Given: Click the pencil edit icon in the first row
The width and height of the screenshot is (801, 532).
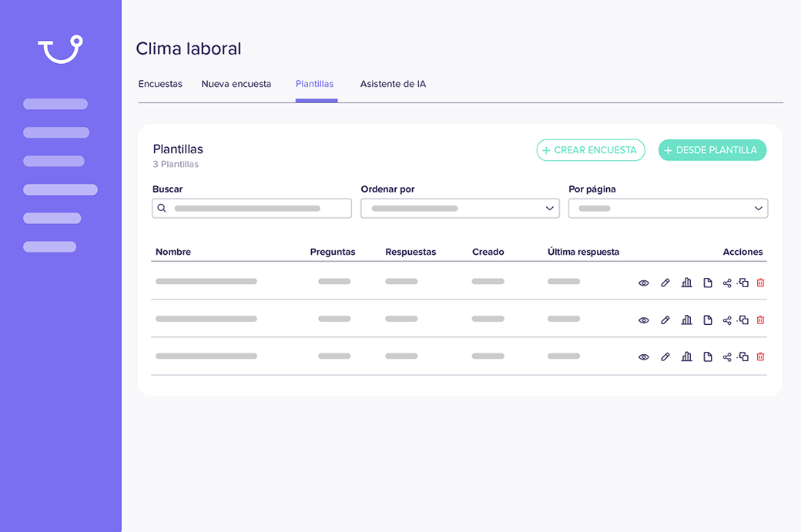Looking at the screenshot, I should (x=665, y=283).
